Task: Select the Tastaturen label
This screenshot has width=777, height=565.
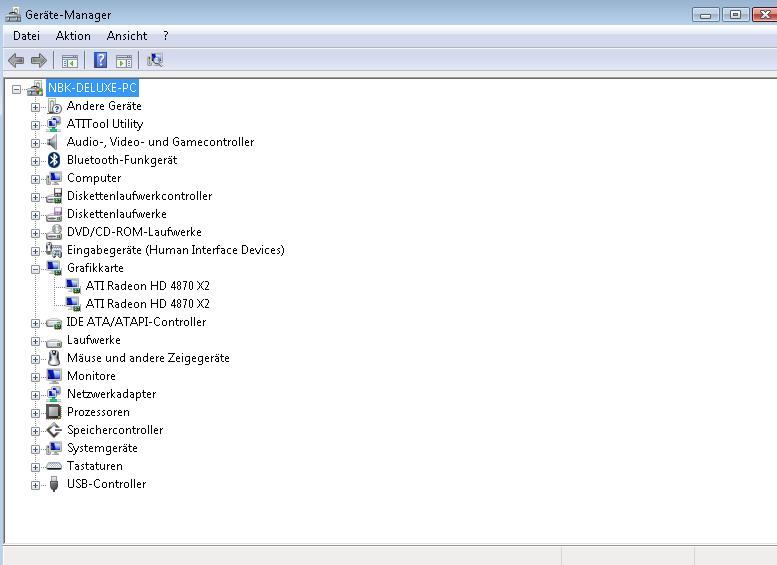Action: 95,466
